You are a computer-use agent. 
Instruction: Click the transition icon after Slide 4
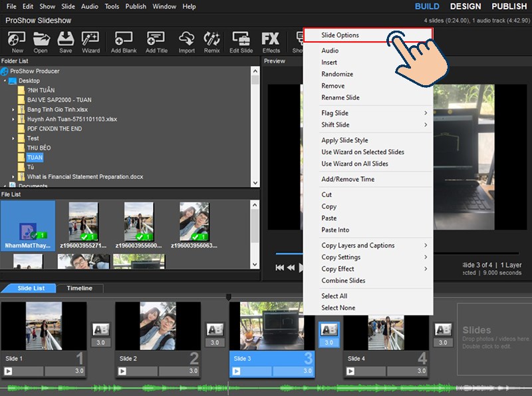point(443,329)
